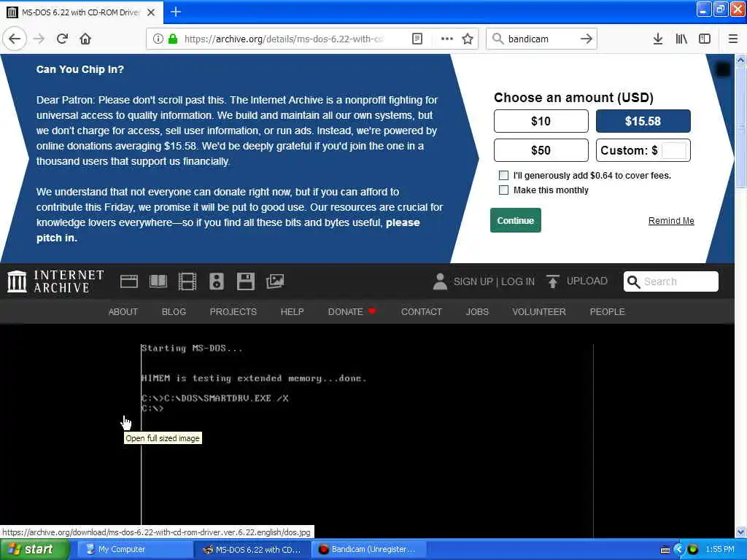Click the page scrollbar up arrow
This screenshot has height=560, width=747.
pos(740,60)
